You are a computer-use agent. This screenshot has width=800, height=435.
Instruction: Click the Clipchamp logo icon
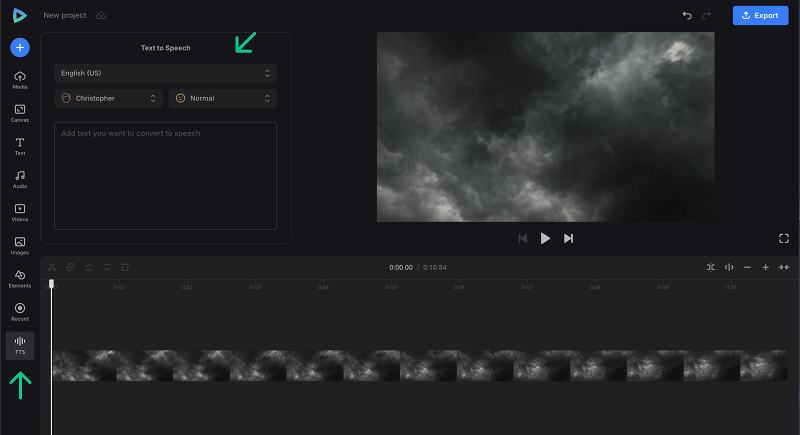click(19, 16)
